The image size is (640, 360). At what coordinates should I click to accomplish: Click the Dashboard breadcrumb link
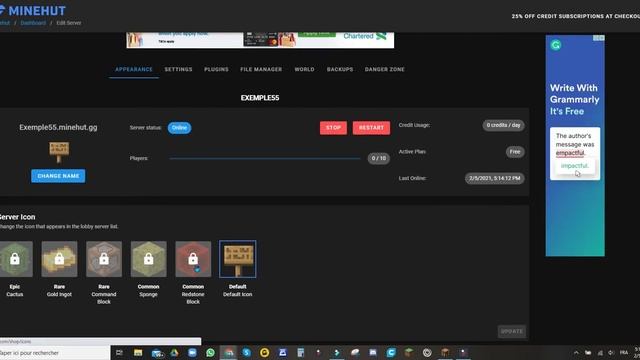33,23
